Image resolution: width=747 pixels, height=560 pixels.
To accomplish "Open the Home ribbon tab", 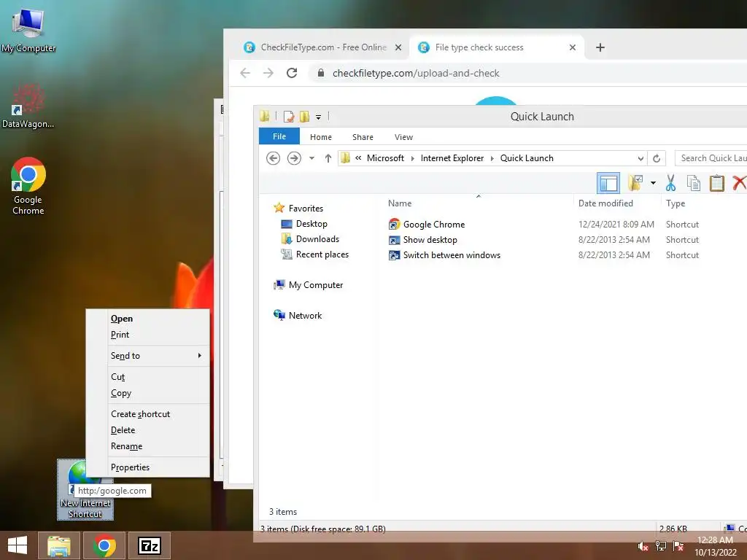I will (x=321, y=137).
